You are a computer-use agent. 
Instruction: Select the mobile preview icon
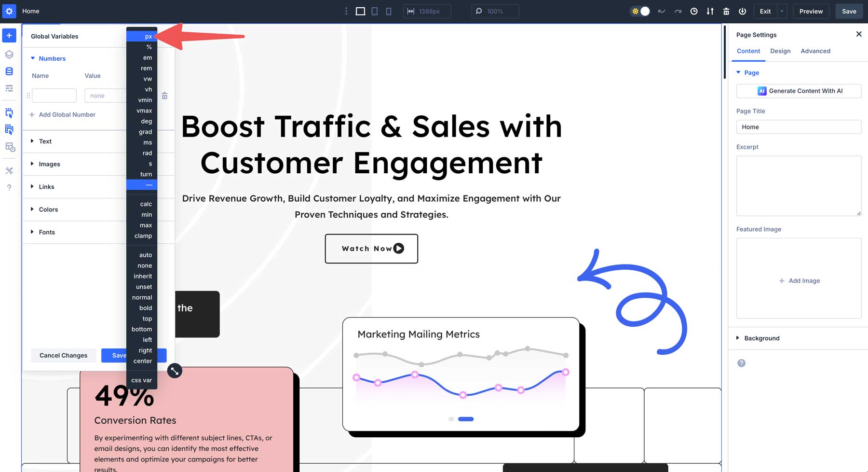click(x=388, y=11)
